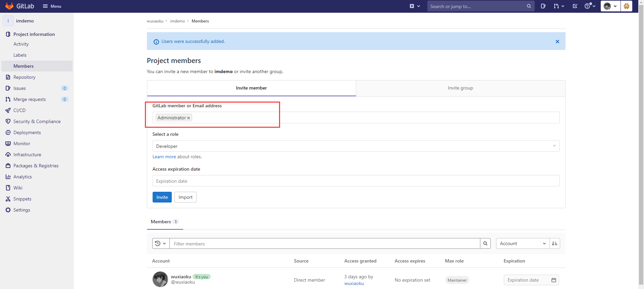Toggle member sort direction button
This screenshot has width=644, height=289.
555,244
